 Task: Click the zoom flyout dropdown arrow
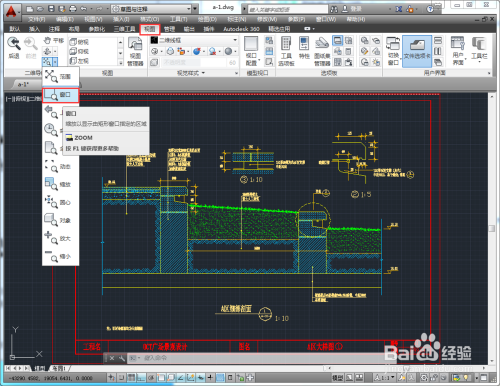pyautogui.click(x=55, y=62)
